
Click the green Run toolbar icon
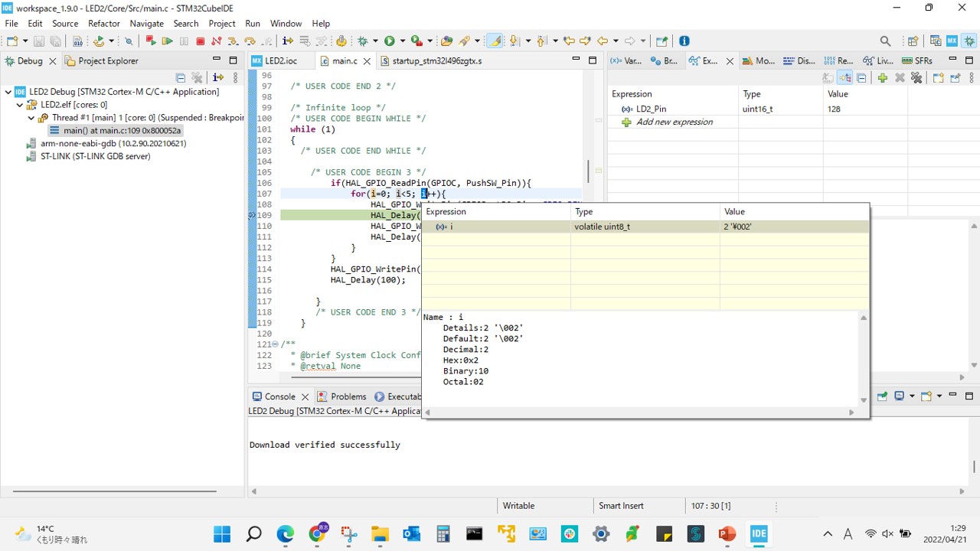coord(390,41)
